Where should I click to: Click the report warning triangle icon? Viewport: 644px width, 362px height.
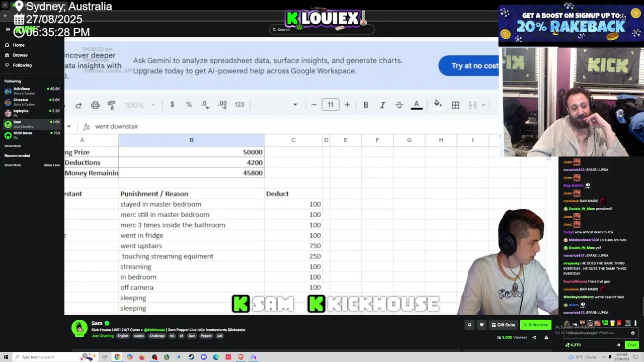(546, 337)
